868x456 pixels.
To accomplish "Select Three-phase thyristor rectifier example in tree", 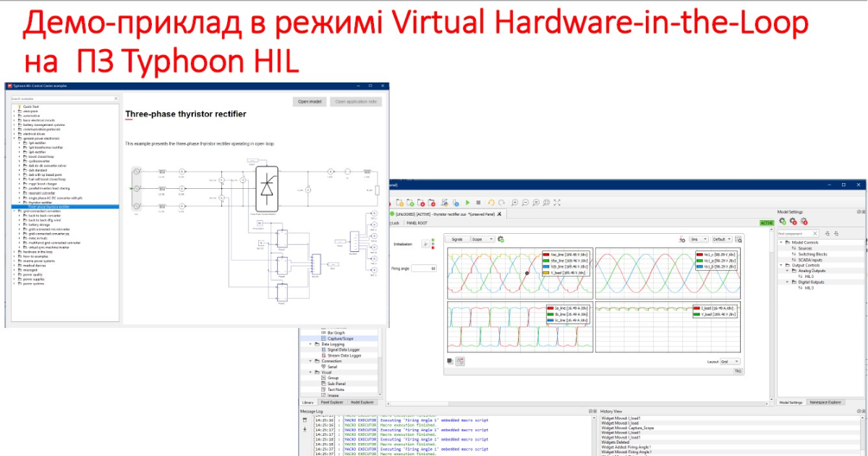I will tap(58, 206).
